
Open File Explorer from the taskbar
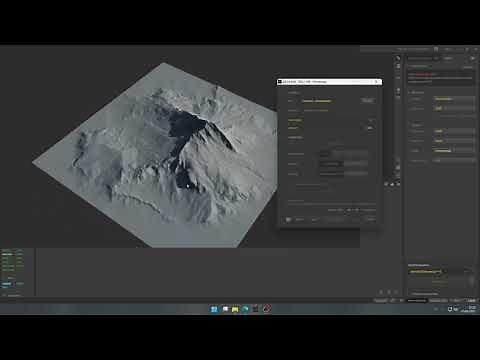(235, 309)
